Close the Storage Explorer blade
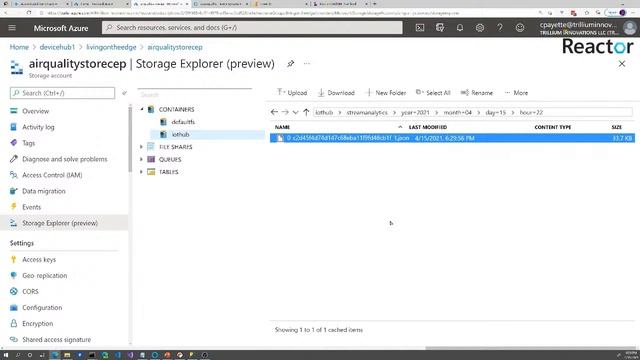Image resolution: width=640 pixels, height=360 pixels. click(622, 64)
